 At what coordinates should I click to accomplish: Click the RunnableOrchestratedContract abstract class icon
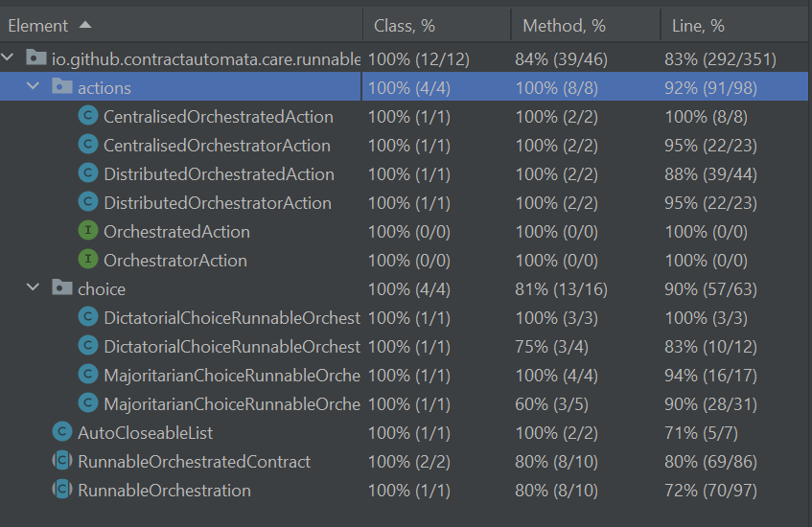[x=62, y=462]
